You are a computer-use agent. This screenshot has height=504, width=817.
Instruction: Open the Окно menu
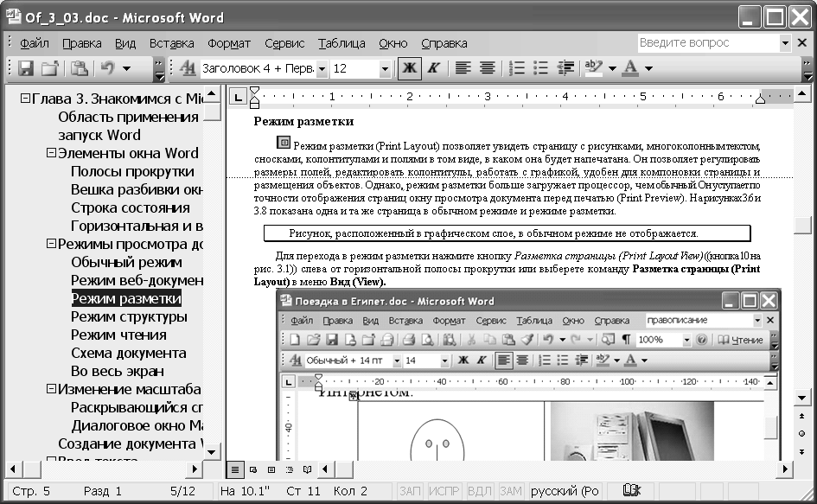point(393,43)
